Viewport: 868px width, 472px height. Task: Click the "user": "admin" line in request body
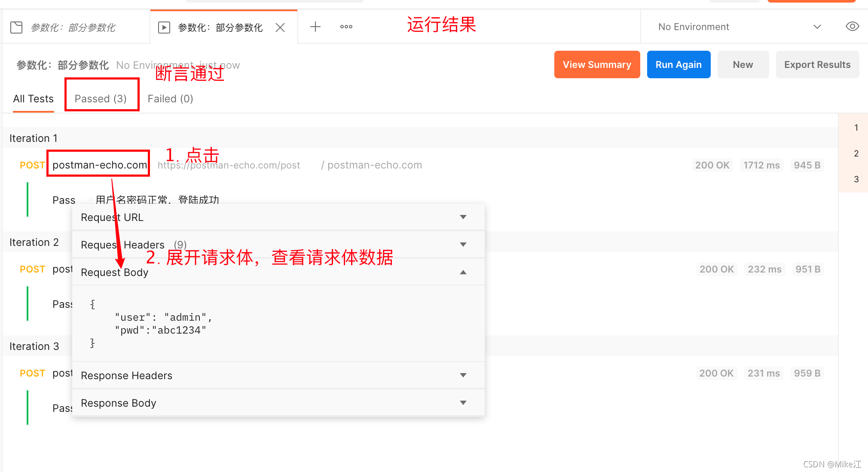point(164,317)
